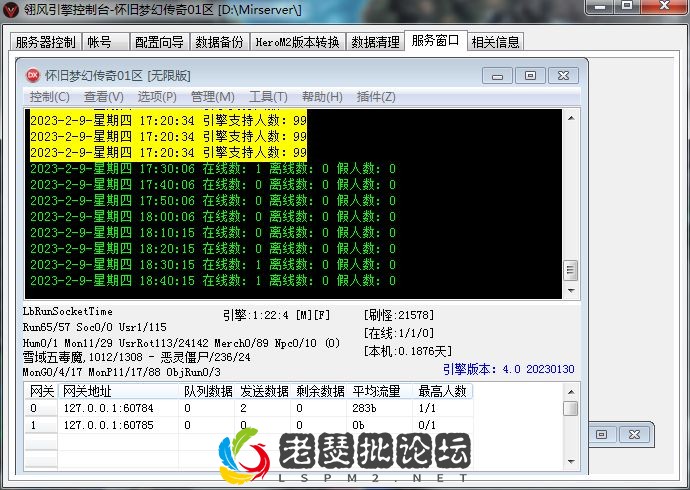Click the 18:20:15 在线数 log line
This screenshot has height=490, width=690.
(x=213, y=249)
